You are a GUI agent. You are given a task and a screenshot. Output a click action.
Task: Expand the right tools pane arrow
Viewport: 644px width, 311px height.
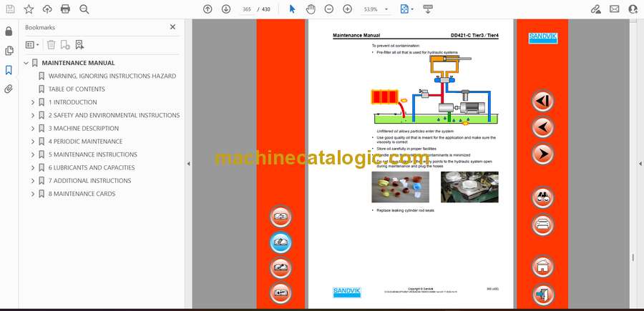[x=640, y=164]
